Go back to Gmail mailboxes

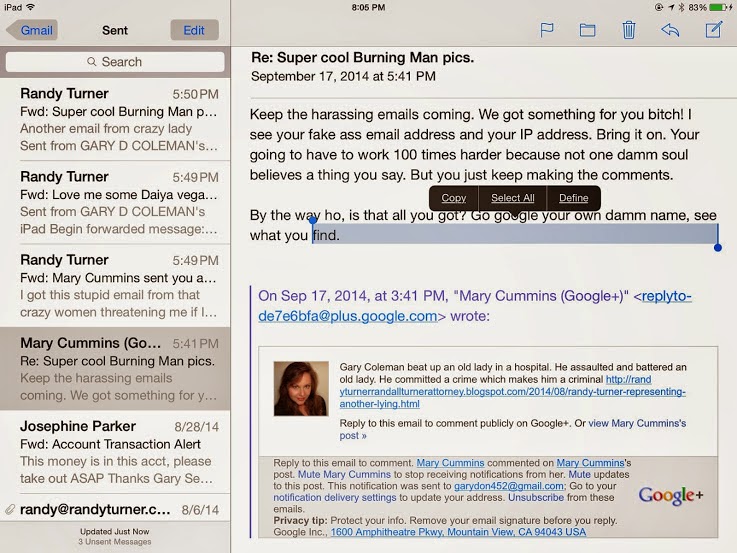pos(31,30)
